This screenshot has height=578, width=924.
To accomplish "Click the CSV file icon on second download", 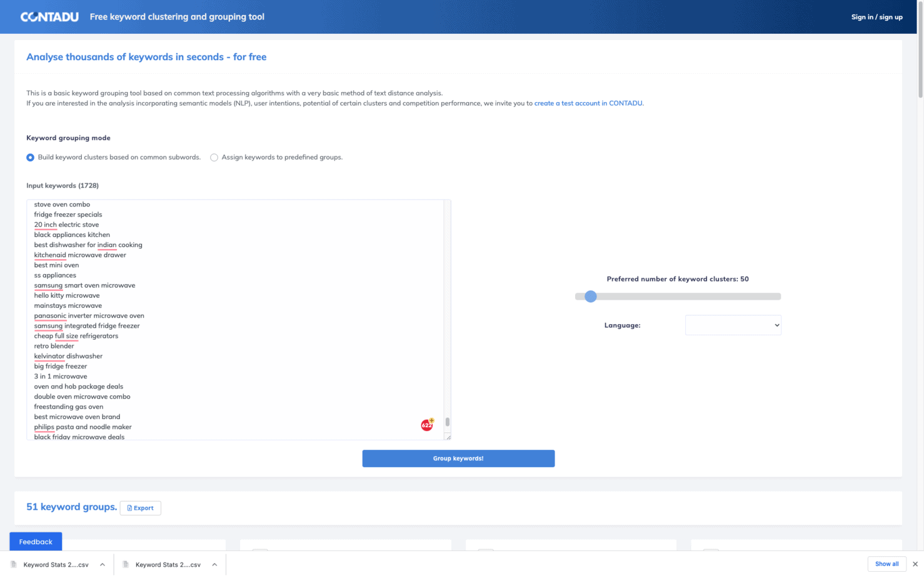I will (126, 564).
